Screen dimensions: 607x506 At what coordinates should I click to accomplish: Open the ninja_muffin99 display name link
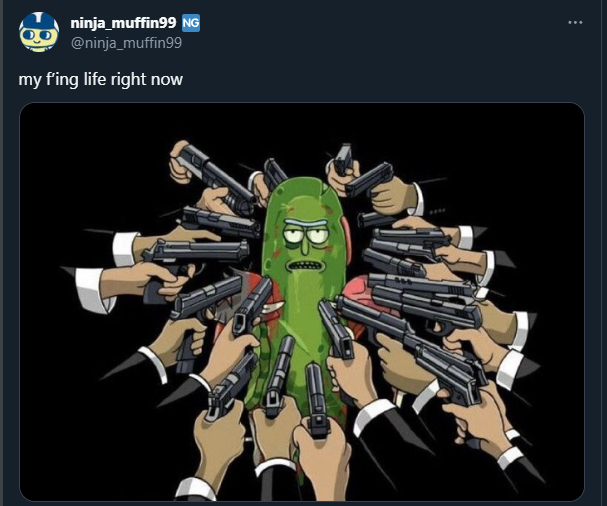point(123,23)
